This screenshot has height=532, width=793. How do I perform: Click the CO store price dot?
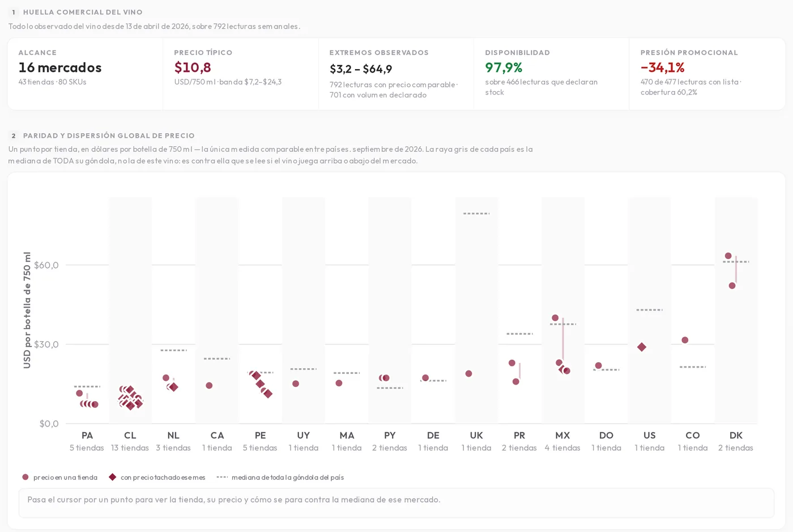tap(685, 340)
